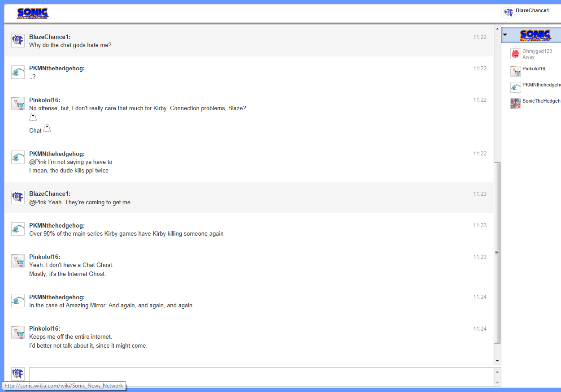Open BlazeChance1 username in header

(532, 10)
